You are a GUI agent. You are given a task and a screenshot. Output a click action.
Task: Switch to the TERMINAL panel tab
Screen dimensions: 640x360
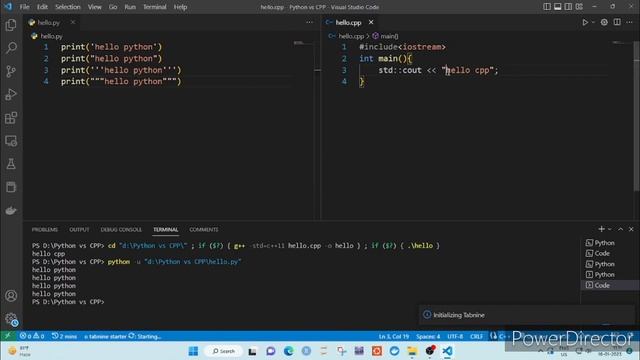point(166,229)
